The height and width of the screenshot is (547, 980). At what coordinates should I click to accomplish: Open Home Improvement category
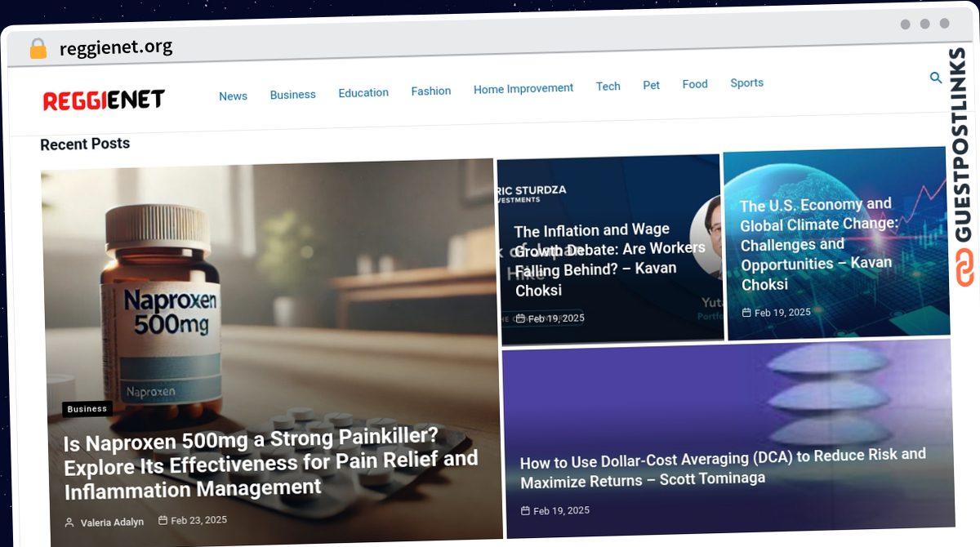click(523, 88)
